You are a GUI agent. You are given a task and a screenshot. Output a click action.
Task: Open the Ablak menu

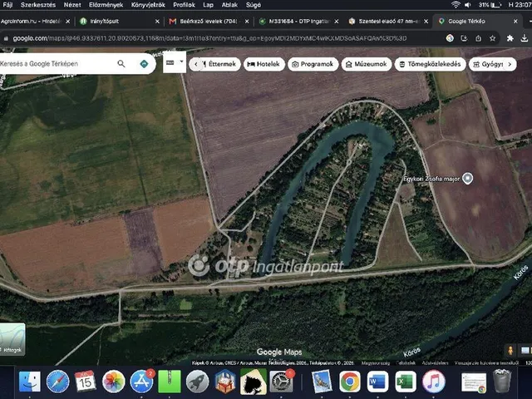click(x=229, y=5)
